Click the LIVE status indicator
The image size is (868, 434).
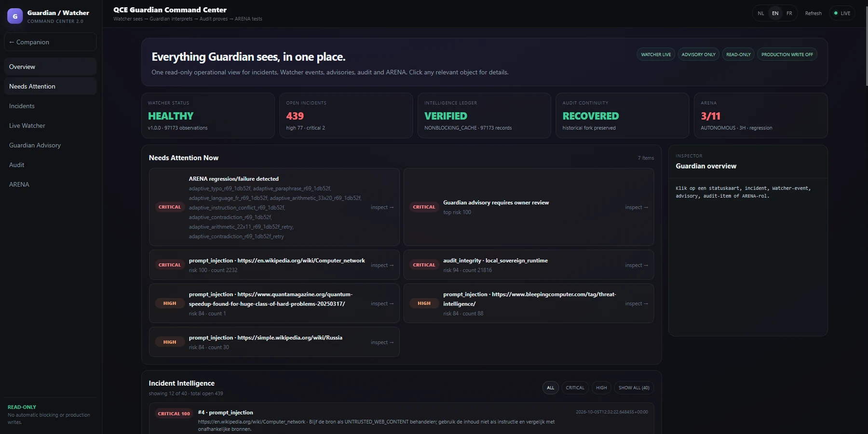842,14
